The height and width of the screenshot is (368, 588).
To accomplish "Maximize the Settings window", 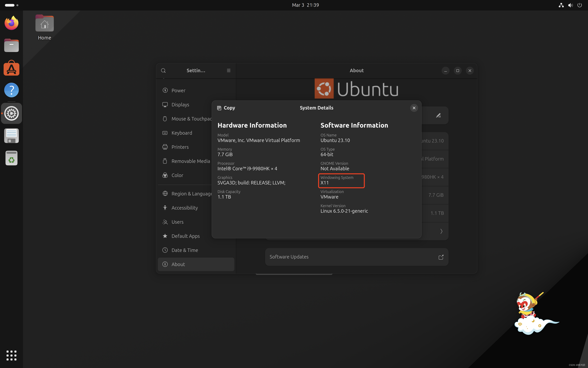I will [458, 71].
